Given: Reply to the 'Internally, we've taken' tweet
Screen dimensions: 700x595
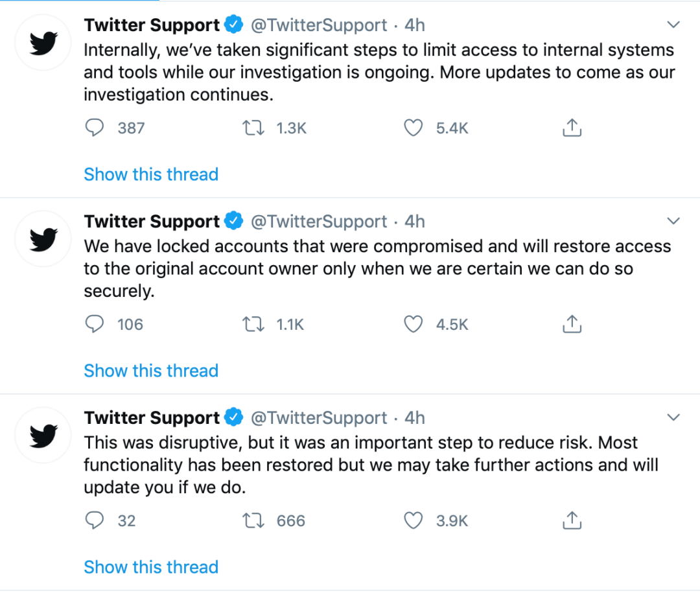Looking at the screenshot, I should click(95, 128).
